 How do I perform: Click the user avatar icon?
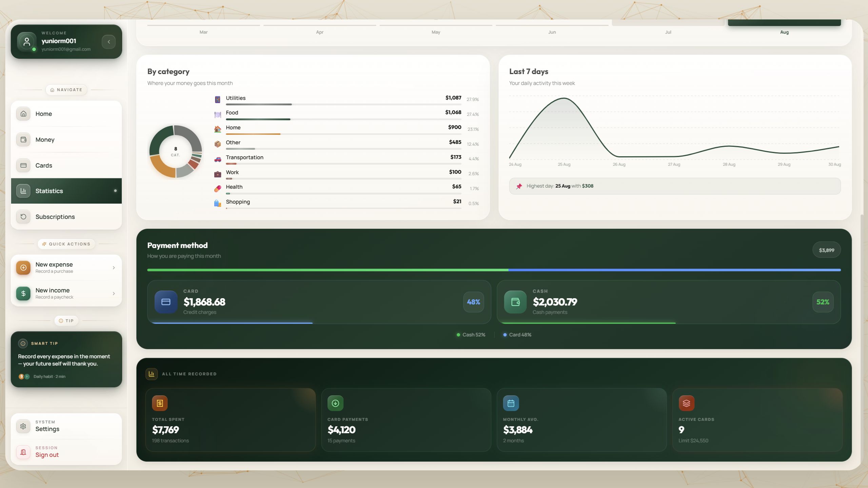tap(26, 42)
